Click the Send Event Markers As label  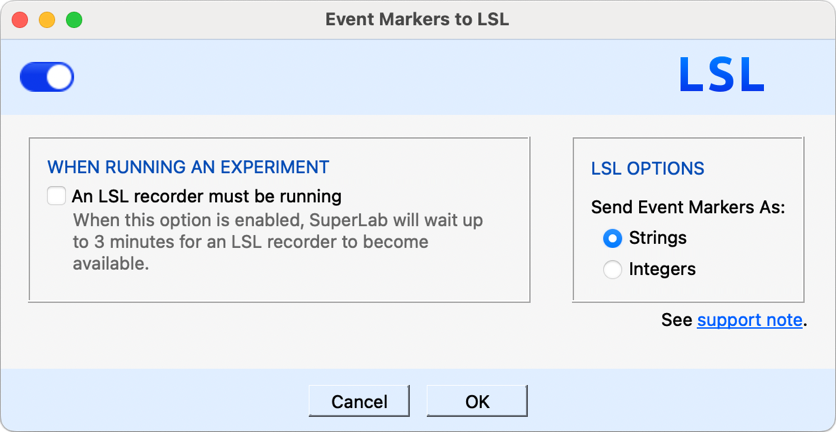point(688,208)
